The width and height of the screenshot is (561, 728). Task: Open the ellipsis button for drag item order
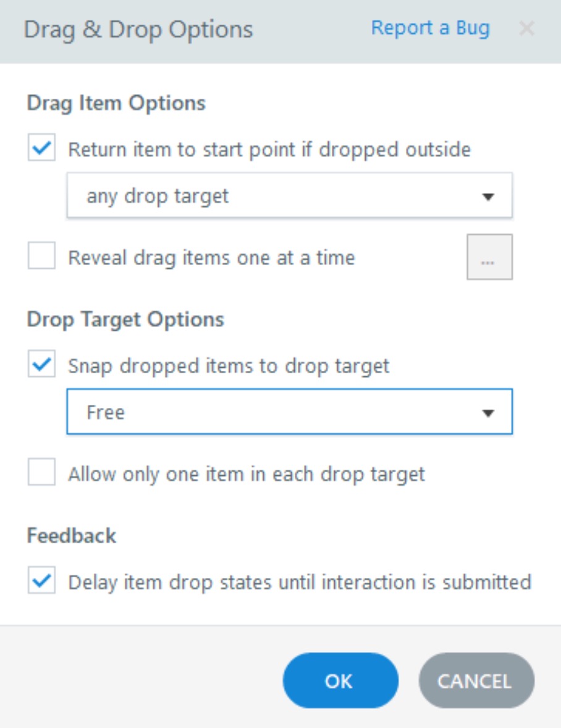[489, 257]
